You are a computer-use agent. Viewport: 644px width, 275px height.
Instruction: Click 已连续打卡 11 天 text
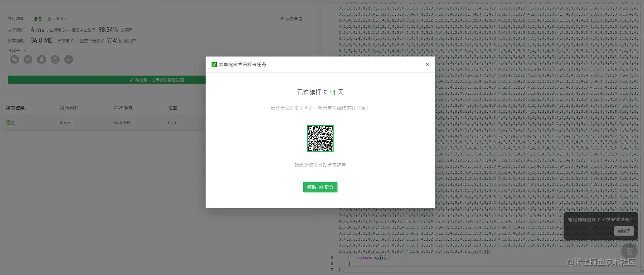[x=320, y=92]
